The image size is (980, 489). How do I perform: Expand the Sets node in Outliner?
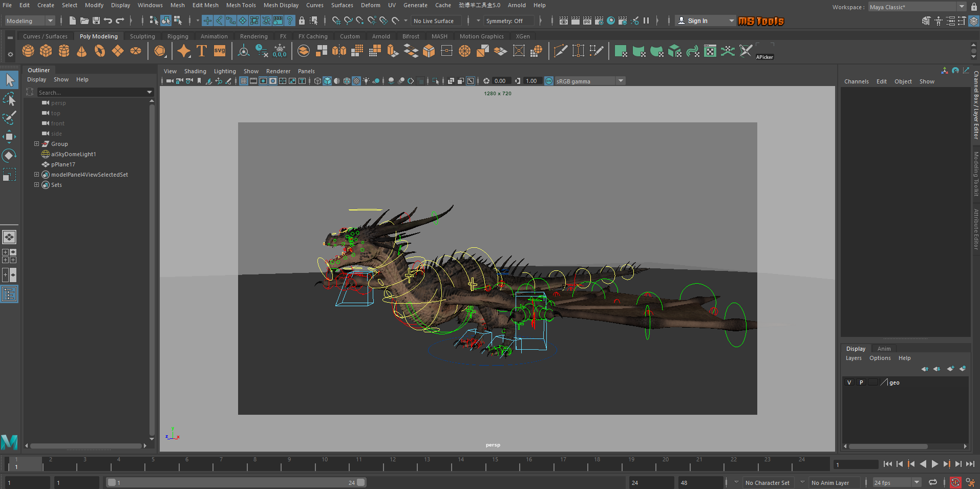(x=36, y=185)
